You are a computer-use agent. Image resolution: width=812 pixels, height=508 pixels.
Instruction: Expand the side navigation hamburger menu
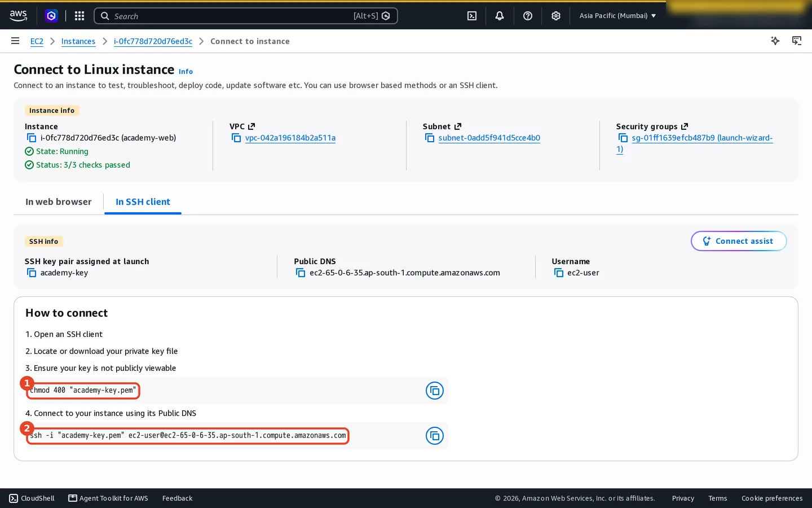15,41
